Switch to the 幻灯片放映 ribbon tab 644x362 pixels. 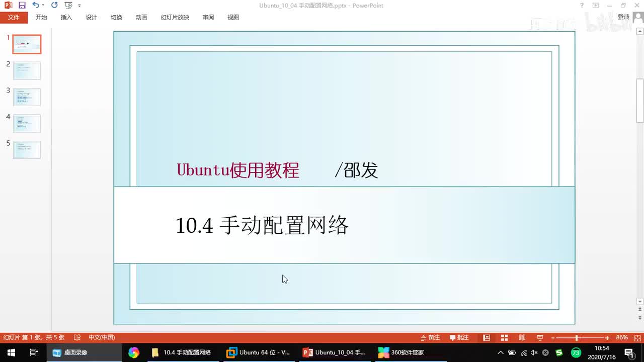(175, 17)
